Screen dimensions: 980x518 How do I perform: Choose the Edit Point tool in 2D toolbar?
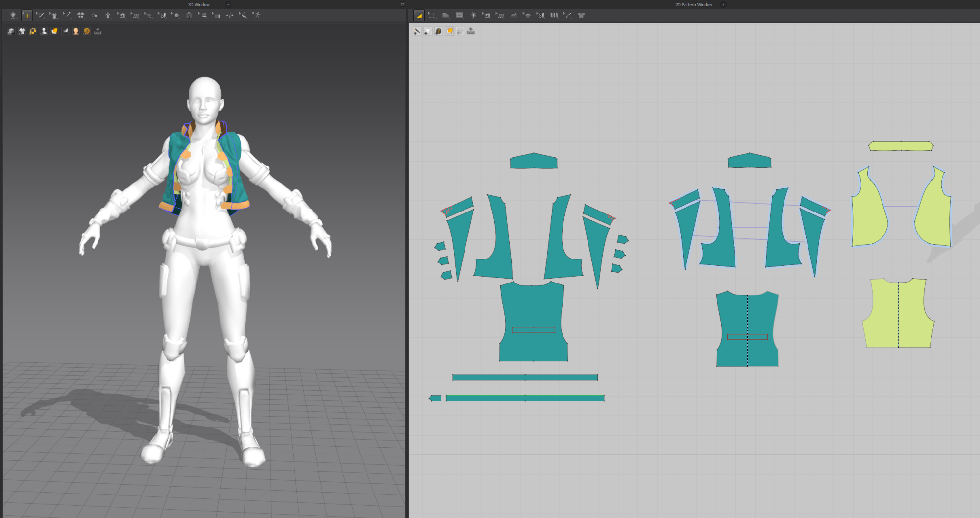[431, 16]
